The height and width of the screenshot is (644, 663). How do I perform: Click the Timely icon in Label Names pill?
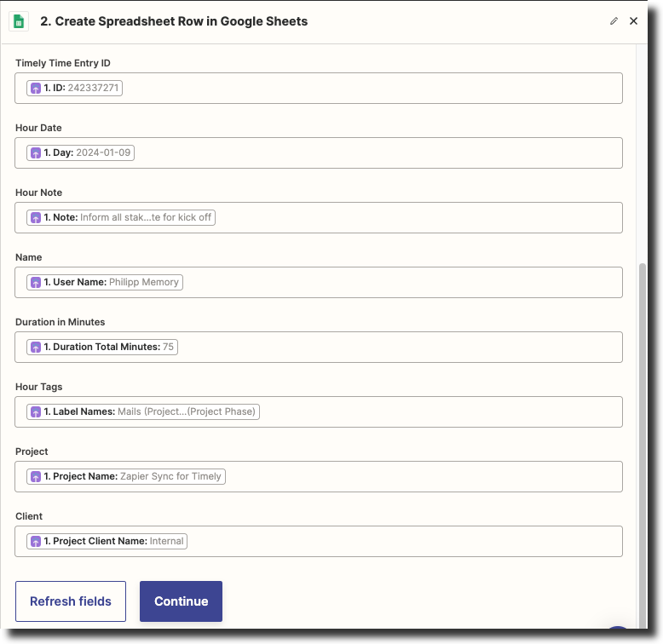(35, 412)
